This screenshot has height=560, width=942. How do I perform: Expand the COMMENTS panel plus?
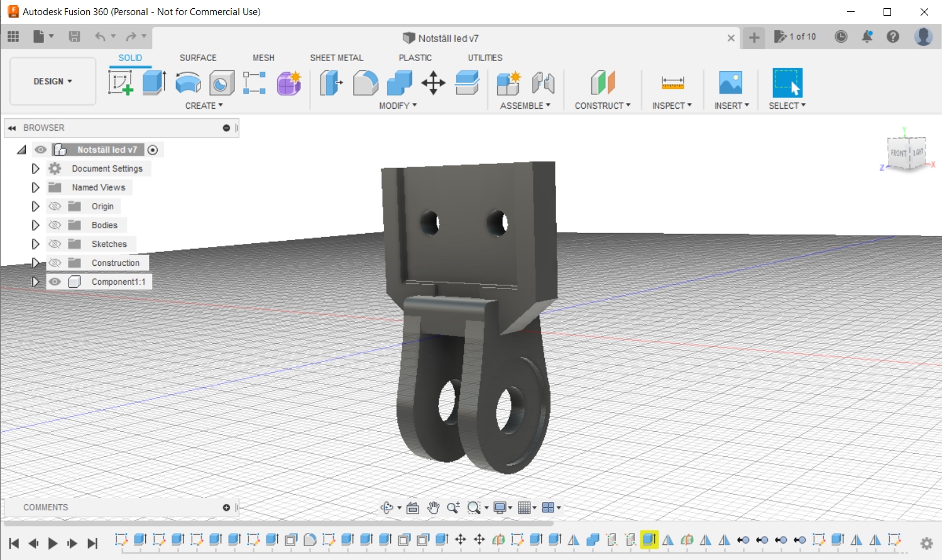pyautogui.click(x=226, y=507)
